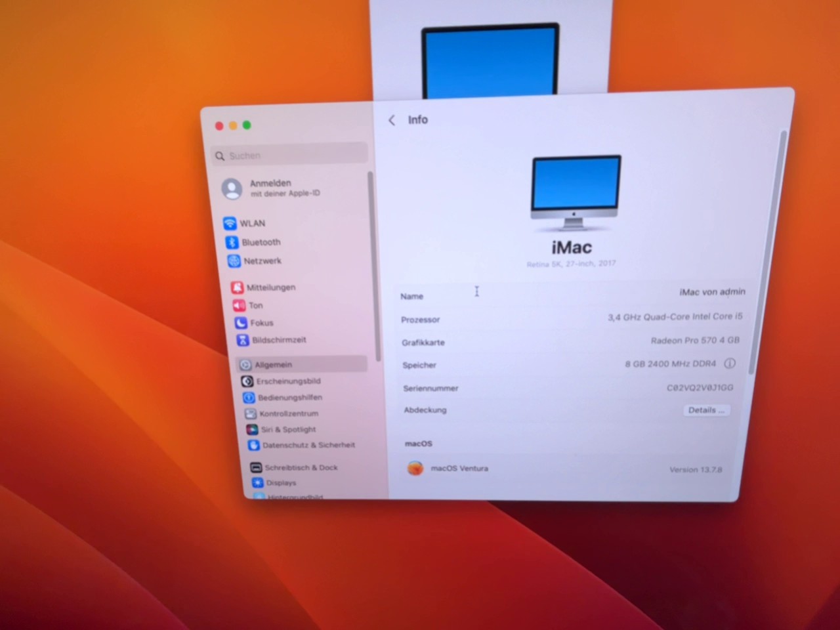Select the Datenschutz & Sicherheit label

pos(309,446)
